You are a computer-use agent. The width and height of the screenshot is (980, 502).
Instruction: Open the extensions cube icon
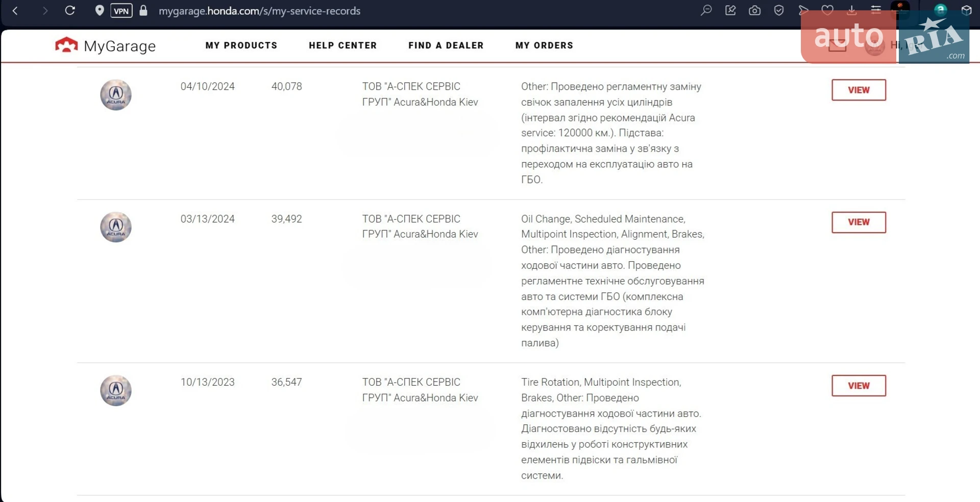click(966, 10)
